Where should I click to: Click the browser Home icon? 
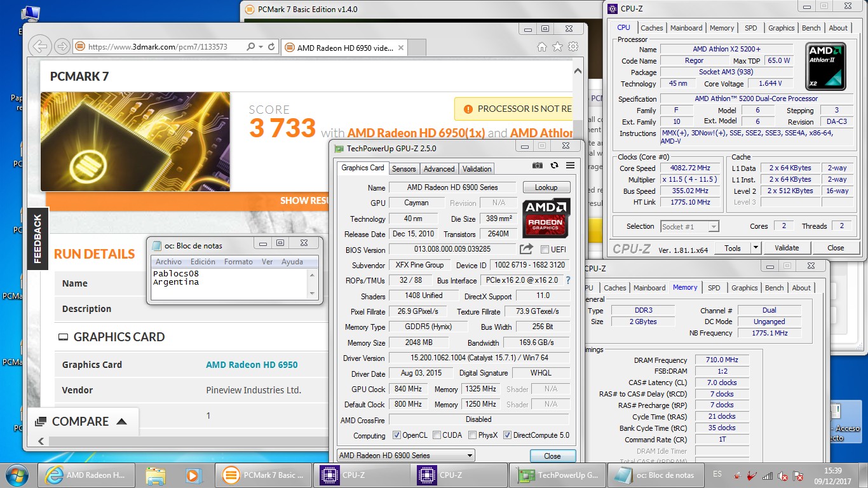[x=541, y=47]
